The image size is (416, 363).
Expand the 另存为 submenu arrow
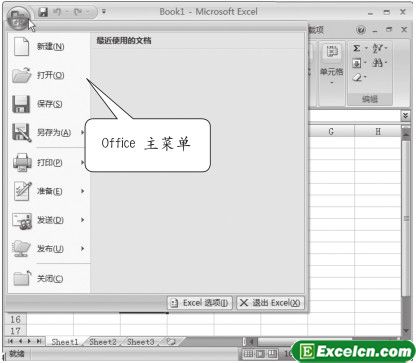coord(82,132)
